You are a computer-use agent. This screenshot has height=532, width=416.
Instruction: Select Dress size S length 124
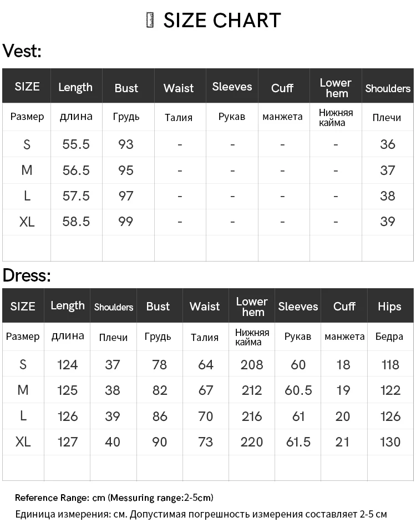(68, 365)
